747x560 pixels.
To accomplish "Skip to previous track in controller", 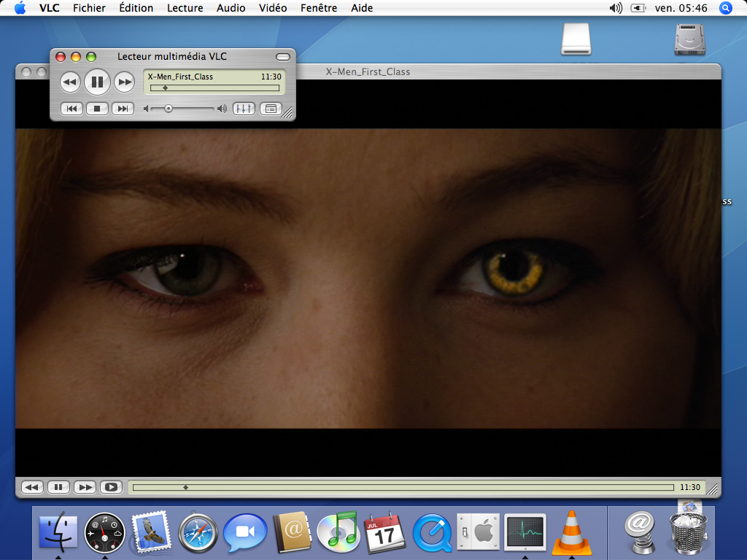I will [71, 109].
